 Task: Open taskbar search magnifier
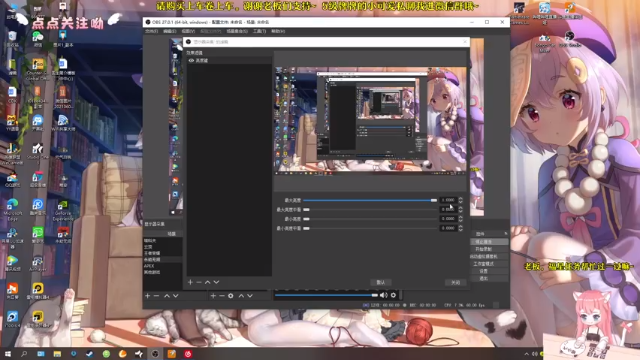pyautogui.click(x=24, y=354)
